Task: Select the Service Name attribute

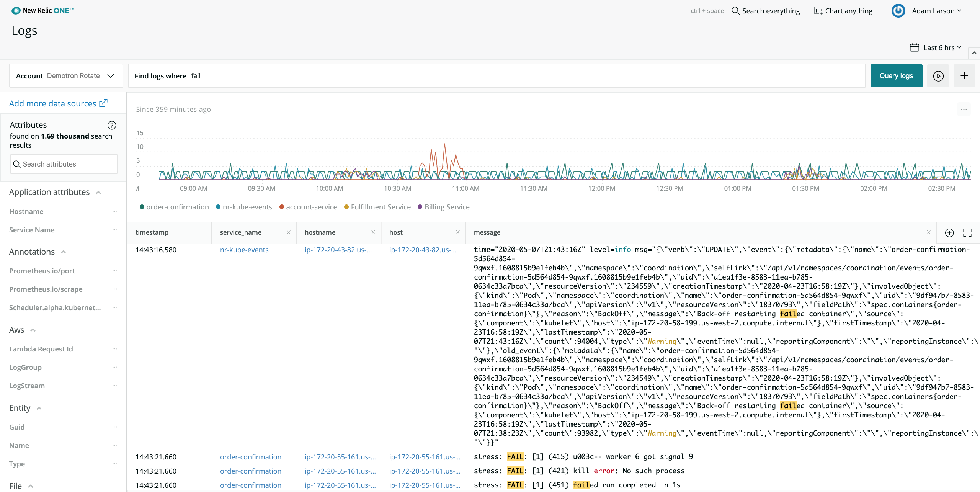Action: [32, 230]
